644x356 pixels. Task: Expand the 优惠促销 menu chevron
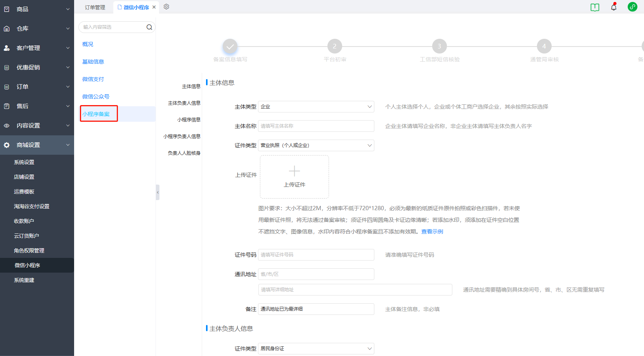click(68, 67)
